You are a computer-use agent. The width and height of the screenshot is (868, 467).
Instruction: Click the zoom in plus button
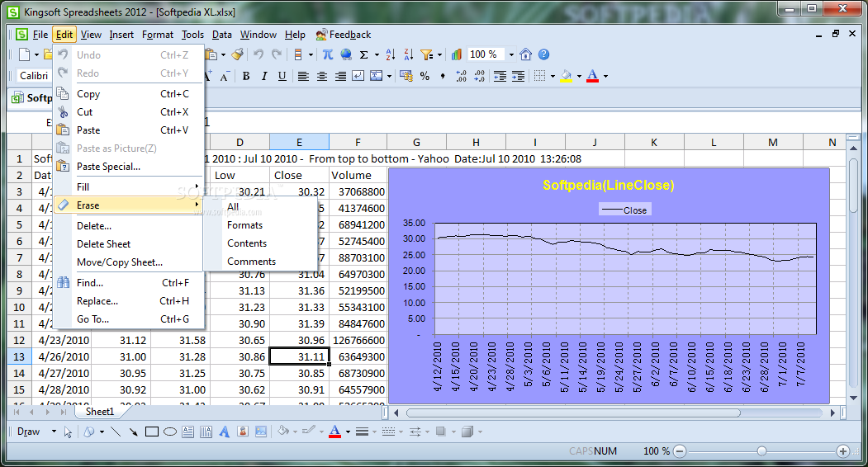click(843, 451)
